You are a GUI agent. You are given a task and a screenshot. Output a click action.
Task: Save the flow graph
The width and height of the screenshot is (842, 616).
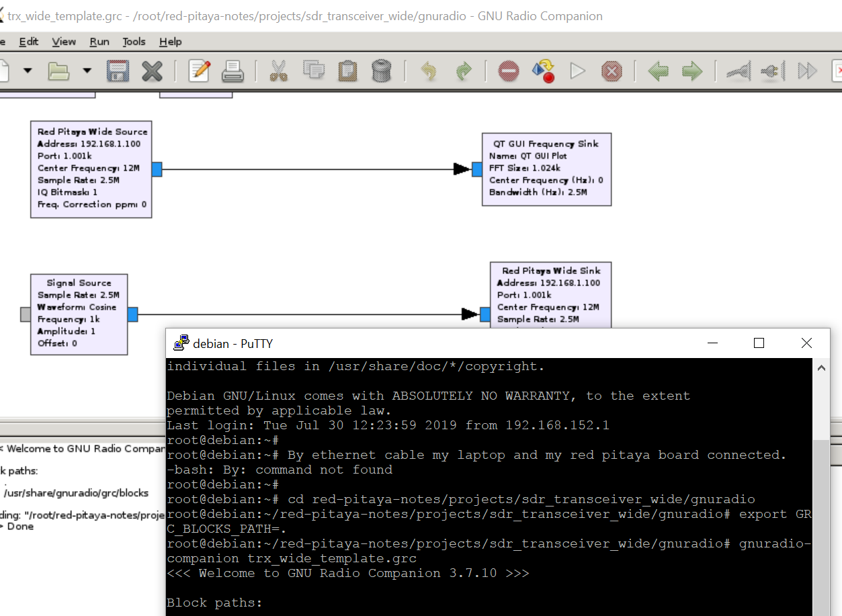coord(118,71)
